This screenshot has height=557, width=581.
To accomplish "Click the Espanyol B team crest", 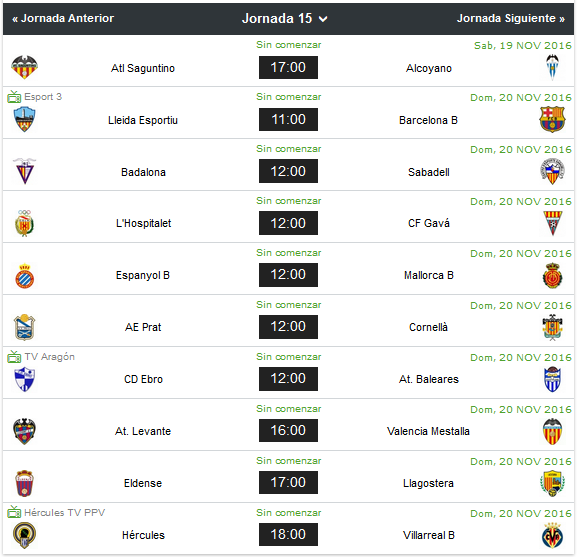I will tap(24, 276).
